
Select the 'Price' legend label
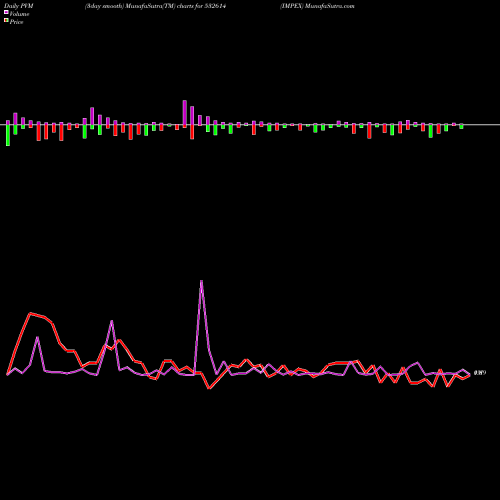(16, 22)
